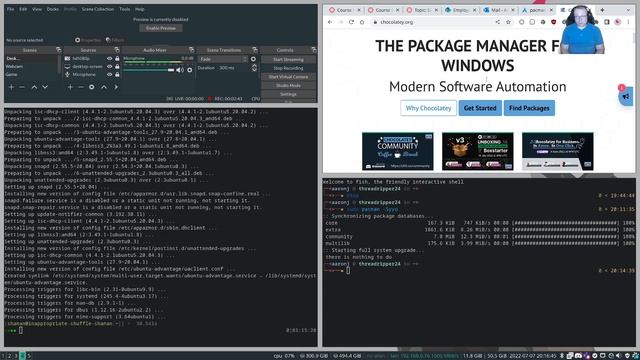Open Microphone settings gear in Audio Mixer

(x=189, y=70)
